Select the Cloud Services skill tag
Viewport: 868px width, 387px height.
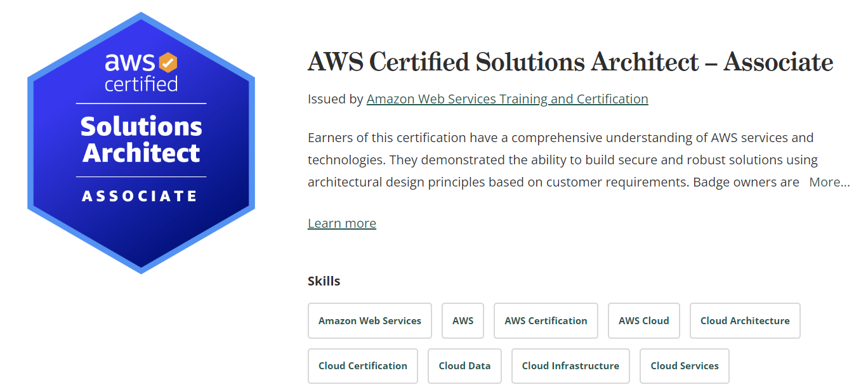pyautogui.click(x=685, y=366)
